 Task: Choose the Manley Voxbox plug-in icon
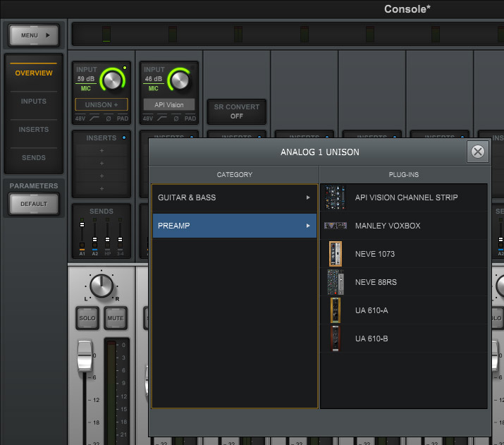click(x=336, y=226)
